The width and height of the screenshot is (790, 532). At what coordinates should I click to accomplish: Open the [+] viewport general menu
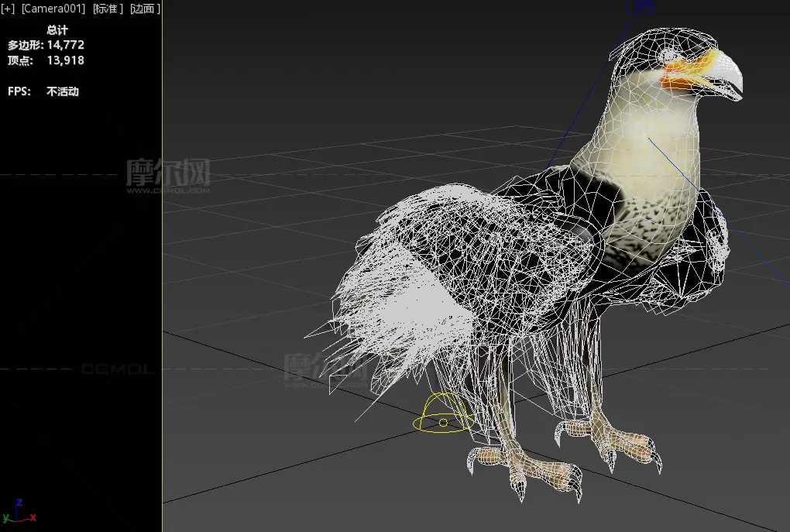click(x=9, y=9)
